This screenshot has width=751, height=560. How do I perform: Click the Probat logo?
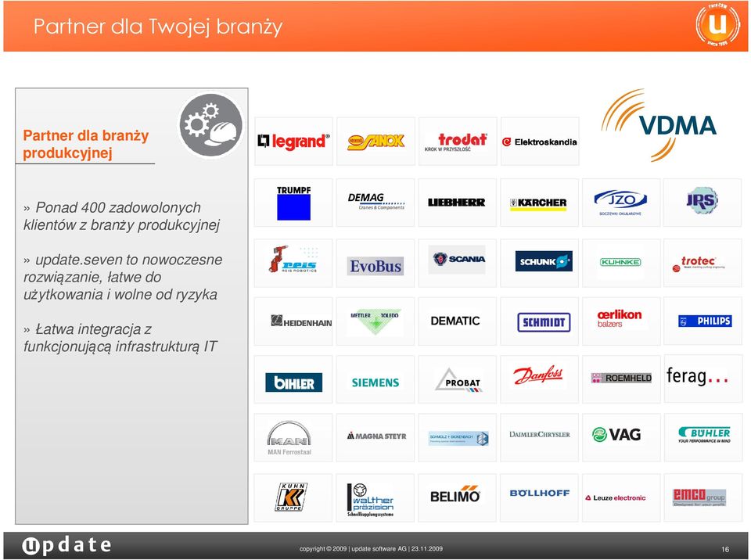[x=458, y=379]
